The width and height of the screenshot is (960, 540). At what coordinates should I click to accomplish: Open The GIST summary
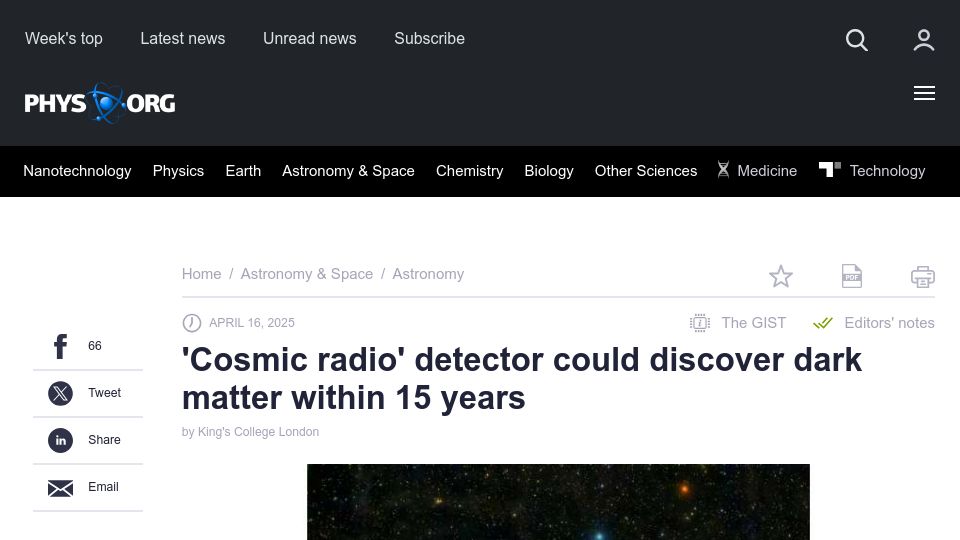[754, 323]
